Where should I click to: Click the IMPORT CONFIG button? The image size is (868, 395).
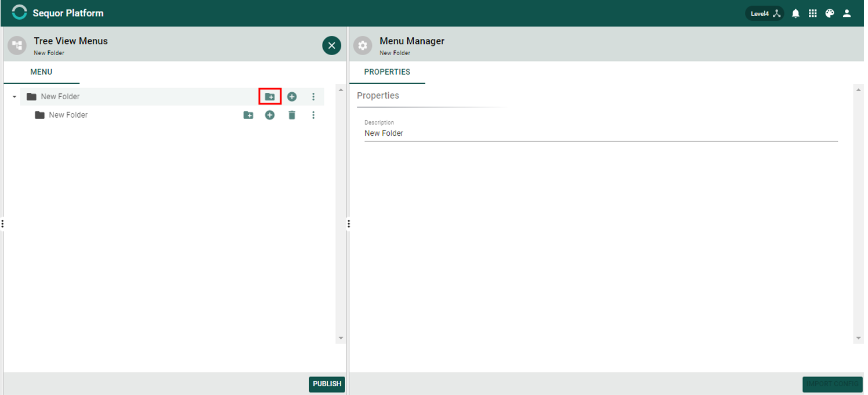click(832, 384)
